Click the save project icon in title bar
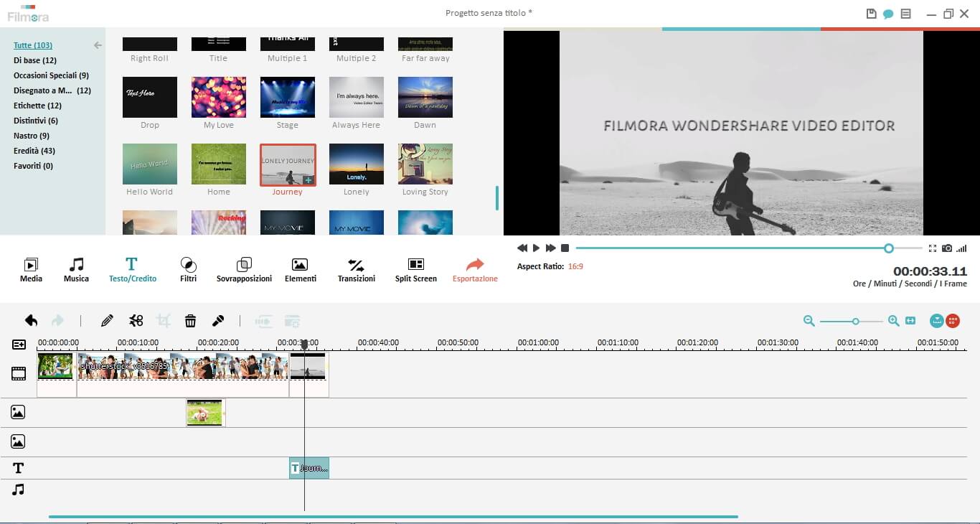 coord(872,14)
